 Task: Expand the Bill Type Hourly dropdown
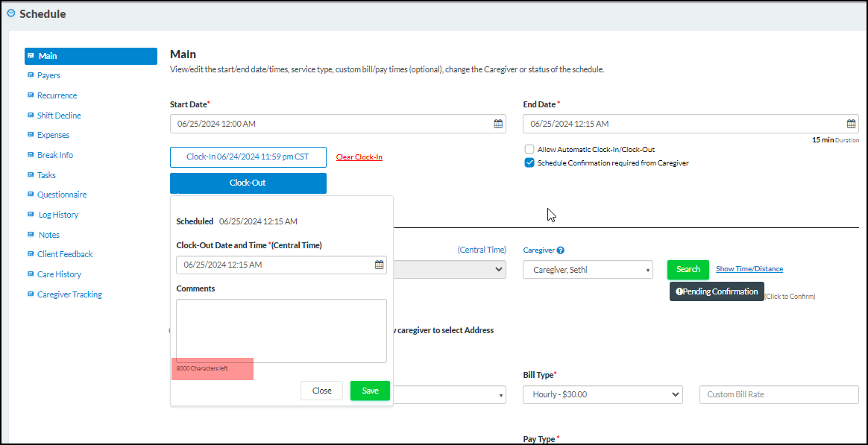point(603,394)
